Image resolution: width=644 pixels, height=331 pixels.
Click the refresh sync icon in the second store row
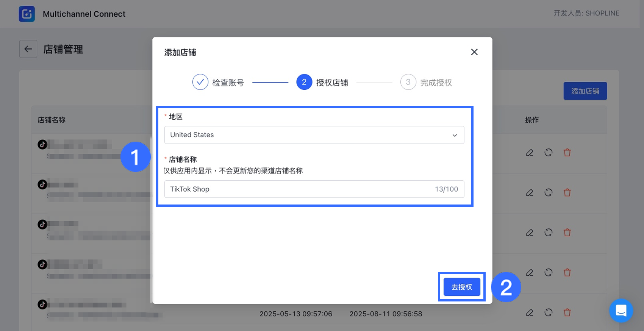tap(549, 192)
